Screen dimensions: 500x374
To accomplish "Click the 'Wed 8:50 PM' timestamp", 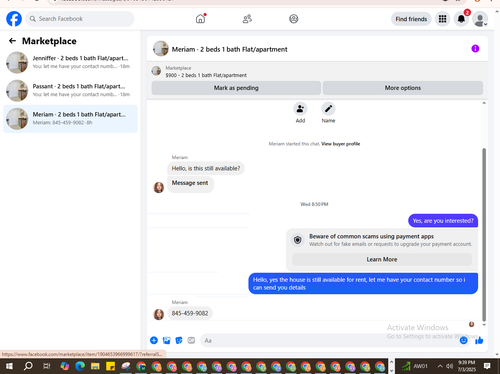I will 314,204.
